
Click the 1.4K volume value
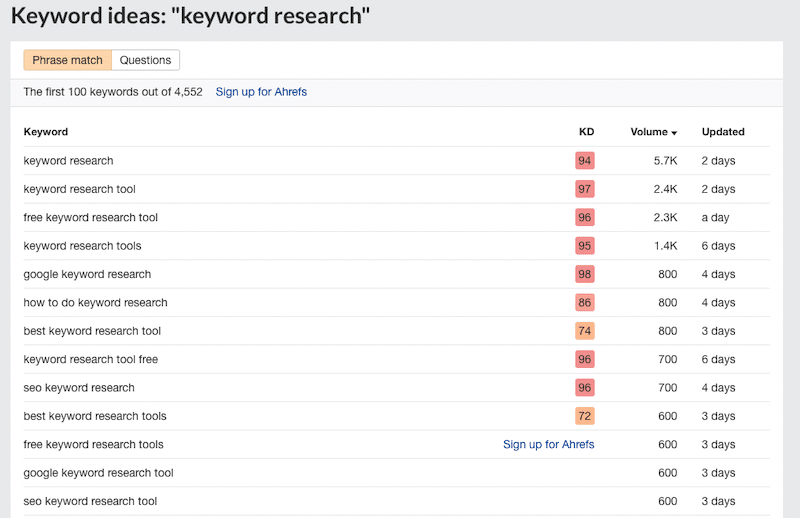[665, 246]
